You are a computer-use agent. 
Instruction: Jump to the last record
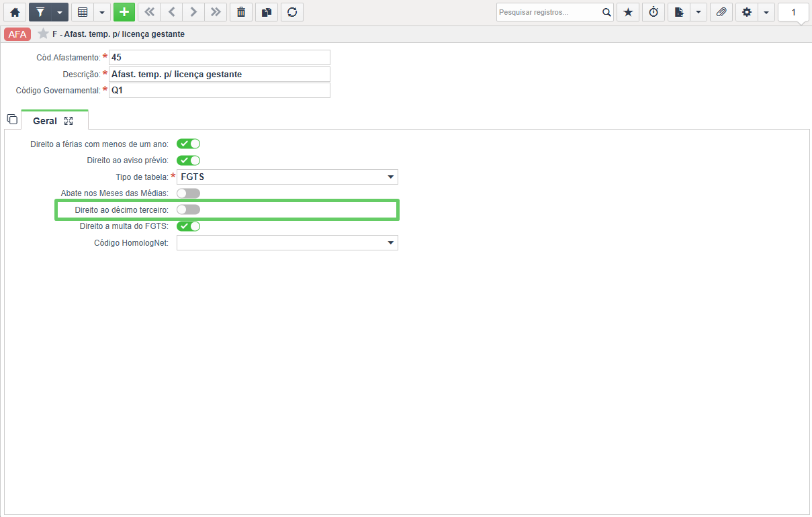216,12
